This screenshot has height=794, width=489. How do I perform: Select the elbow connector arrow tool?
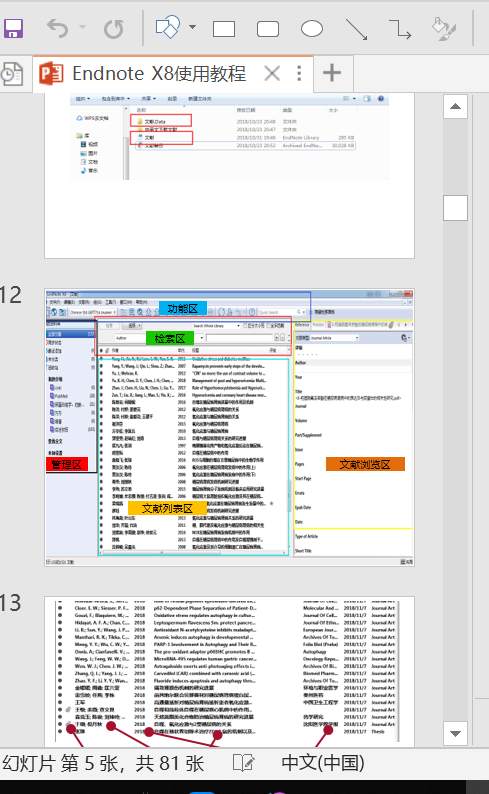coord(400,29)
